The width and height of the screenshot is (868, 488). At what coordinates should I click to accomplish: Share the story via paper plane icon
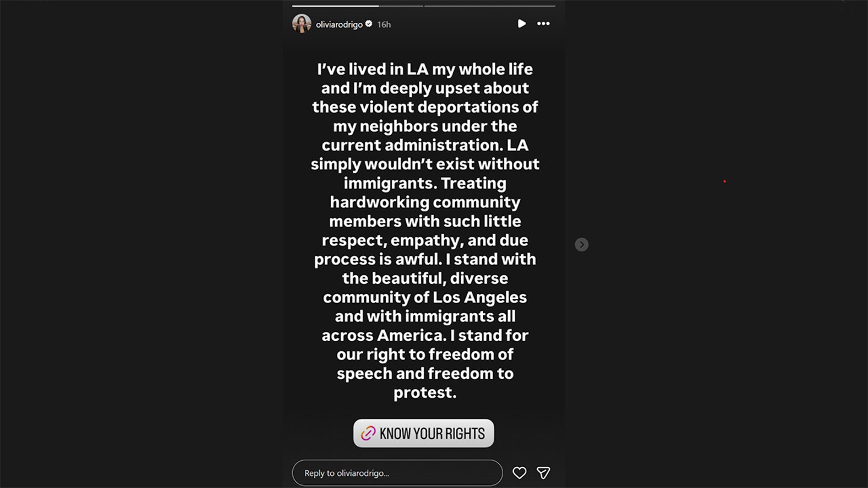(x=543, y=473)
